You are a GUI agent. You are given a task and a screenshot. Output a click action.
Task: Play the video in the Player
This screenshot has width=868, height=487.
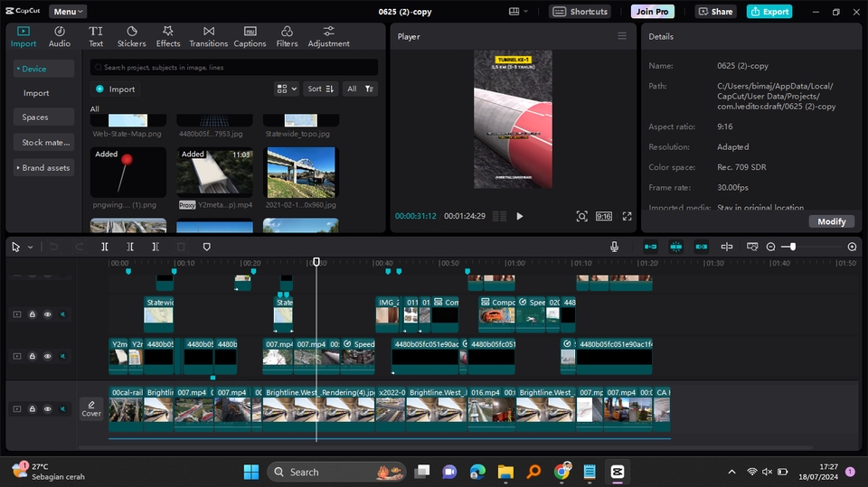point(520,216)
